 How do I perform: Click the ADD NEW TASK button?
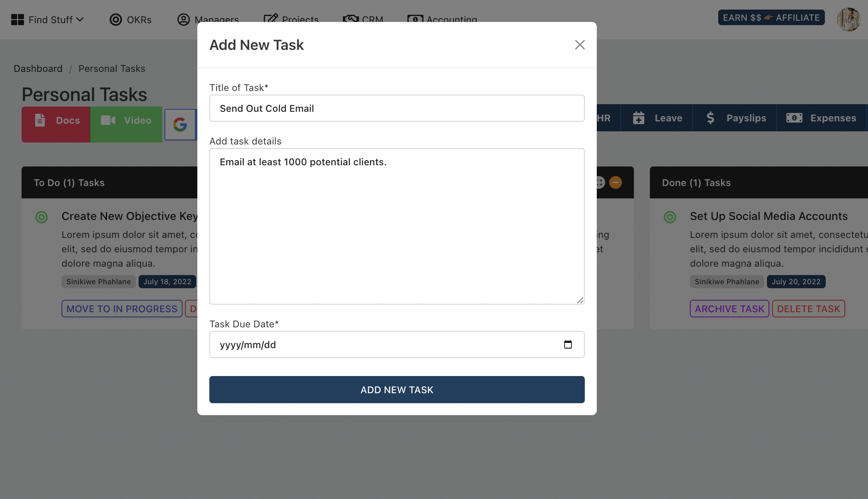[397, 389]
